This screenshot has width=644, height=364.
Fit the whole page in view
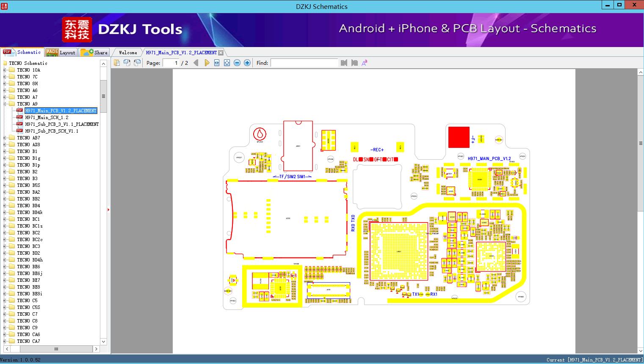click(x=227, y=63)
